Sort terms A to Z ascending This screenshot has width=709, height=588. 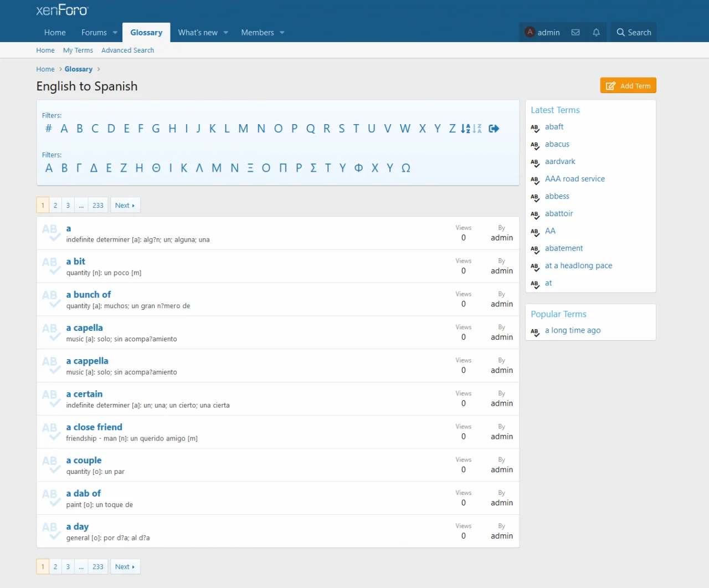[465, 129]
